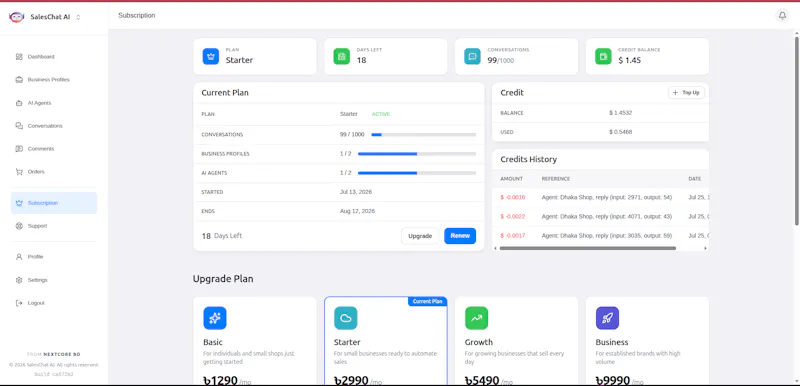Click the Growth plan chart icon

tap(477, 318)
